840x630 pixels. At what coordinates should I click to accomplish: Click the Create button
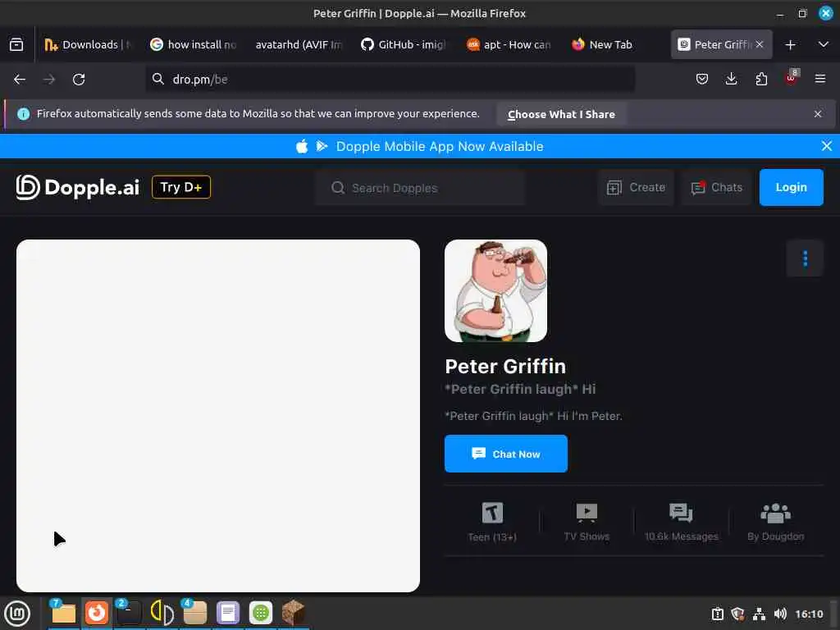pyautogui.click(x=636, y=188)
